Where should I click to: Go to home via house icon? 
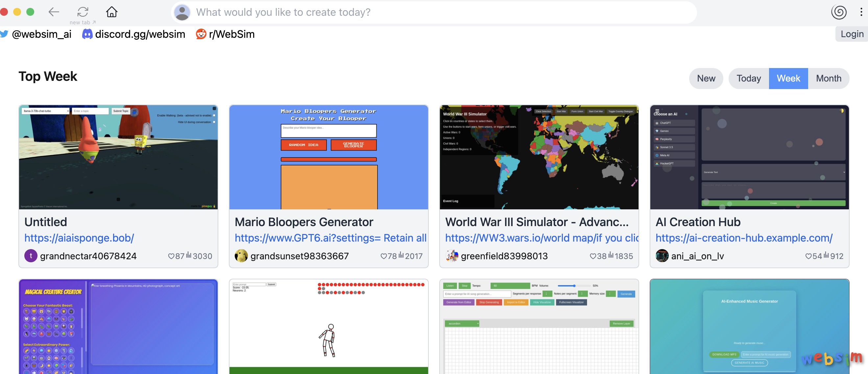[111, 12]
